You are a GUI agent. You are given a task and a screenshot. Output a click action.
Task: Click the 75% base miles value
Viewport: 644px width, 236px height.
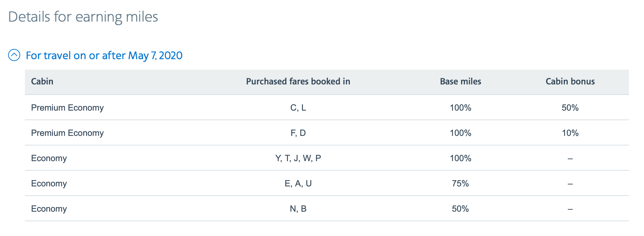coord(460,184)
